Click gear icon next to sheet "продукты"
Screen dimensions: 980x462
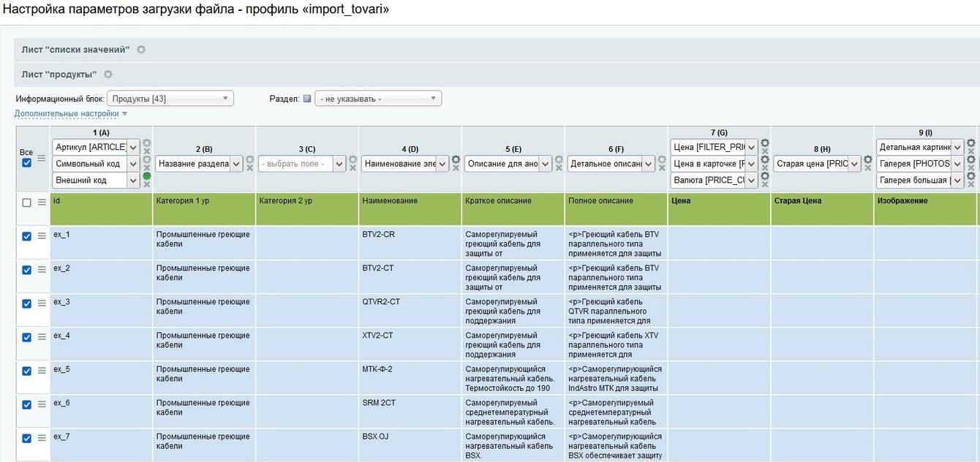pos(108,75)
